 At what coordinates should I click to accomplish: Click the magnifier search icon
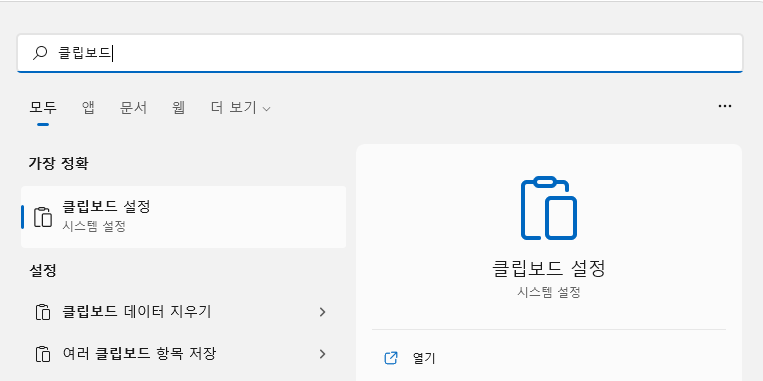[40, 53]
